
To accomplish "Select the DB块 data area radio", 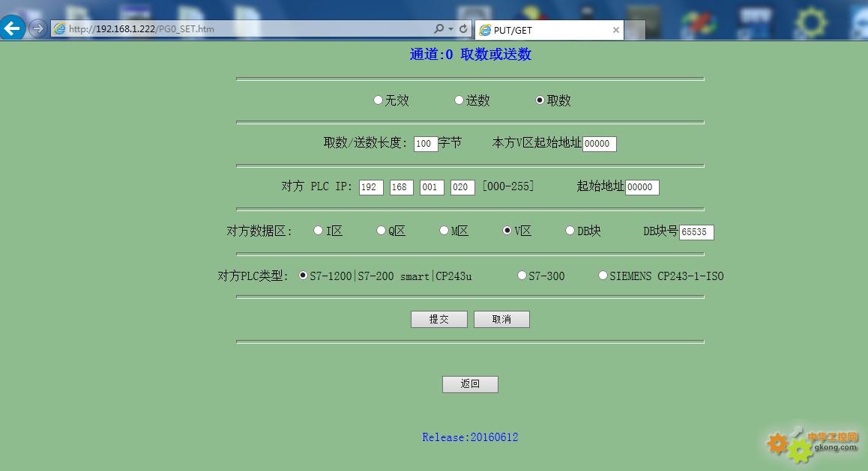I will pos(570,231).
